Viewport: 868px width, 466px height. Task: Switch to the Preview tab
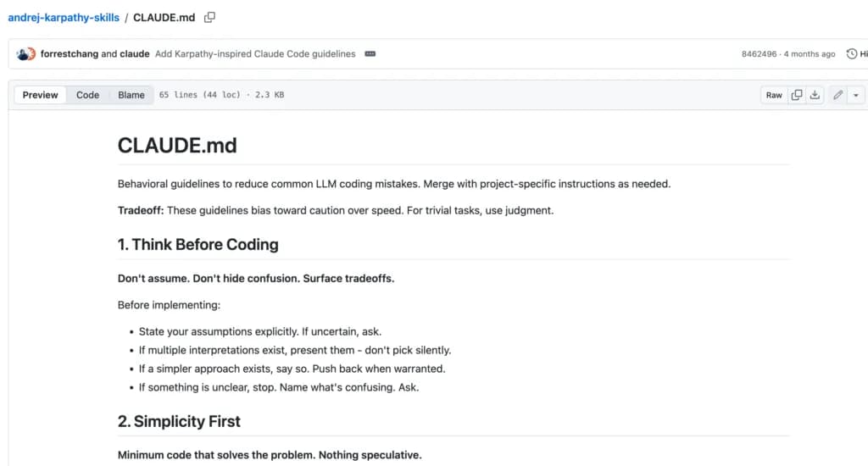click(x=40, y=95)
